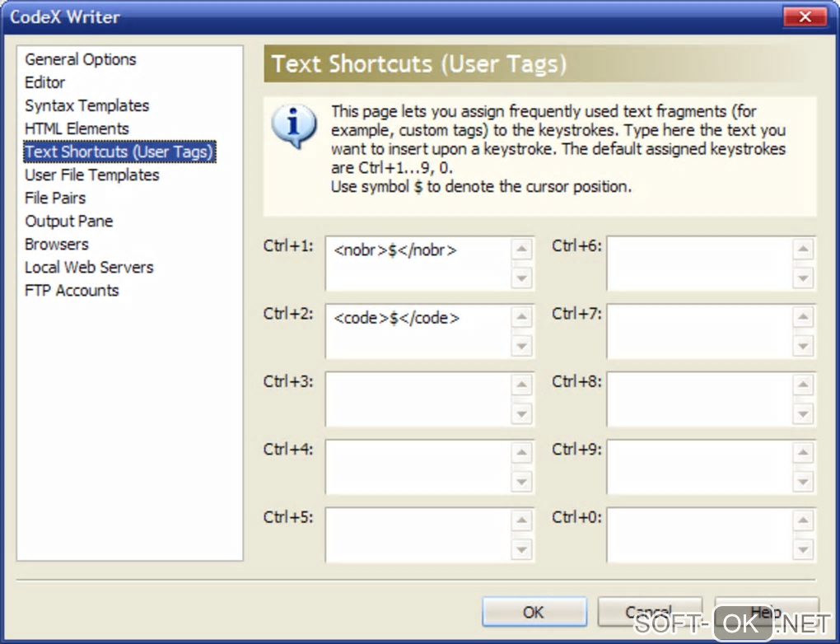
Task: Close the CodeX Writer dialog
Action: tap(805, 17)
